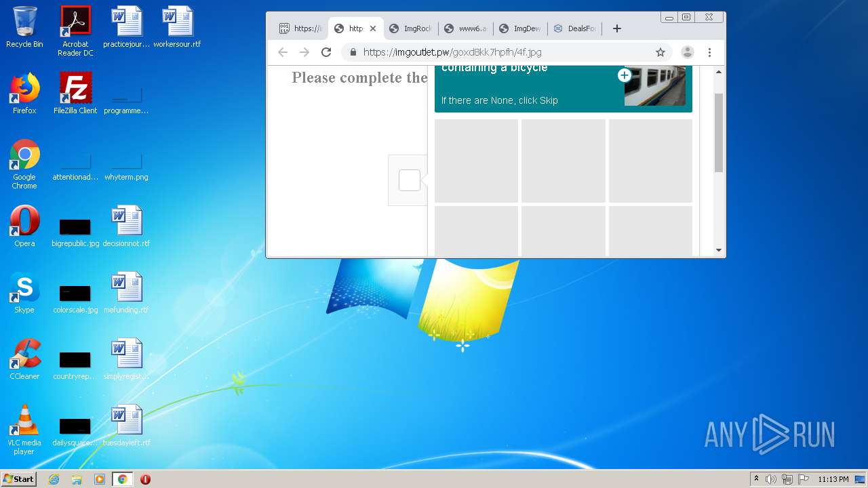Click the vertical scrollbar thumb

tap(719, 133)
